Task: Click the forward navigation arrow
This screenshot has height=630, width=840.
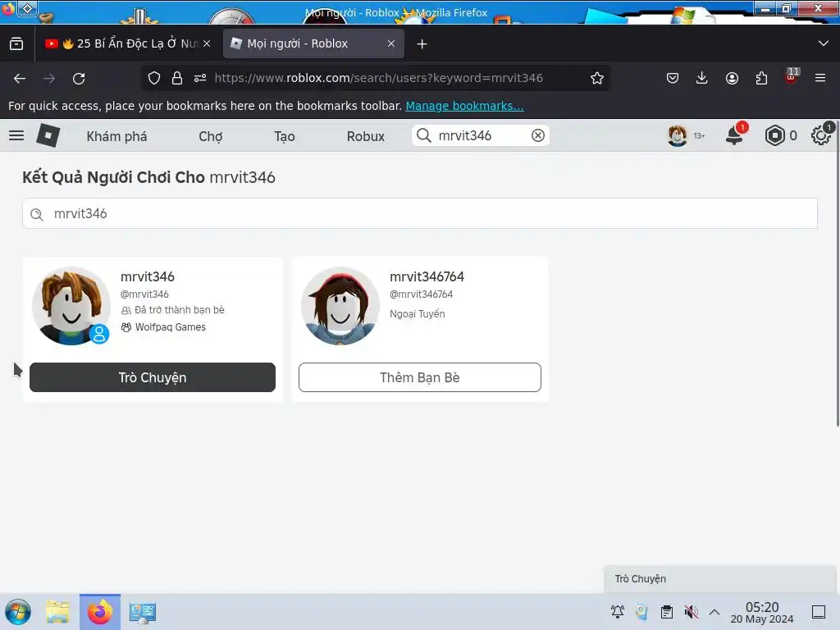Action: (x=49, y=78)
